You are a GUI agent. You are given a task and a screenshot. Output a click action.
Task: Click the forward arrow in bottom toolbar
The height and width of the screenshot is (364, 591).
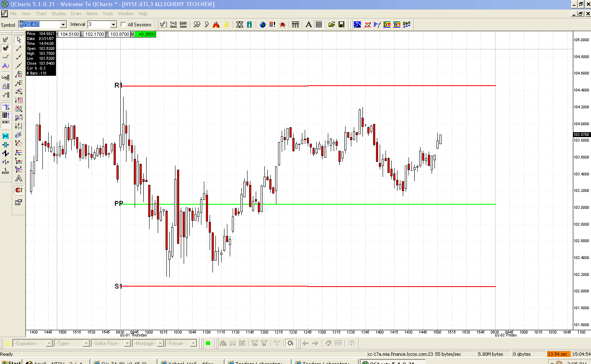[x=315, y=343]
